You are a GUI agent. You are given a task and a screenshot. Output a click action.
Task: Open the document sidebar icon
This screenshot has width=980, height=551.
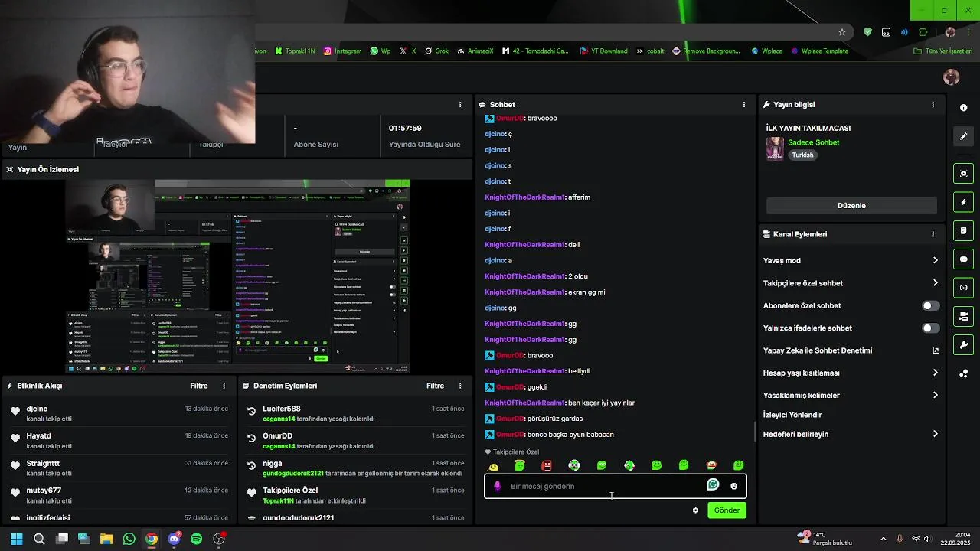963,230
